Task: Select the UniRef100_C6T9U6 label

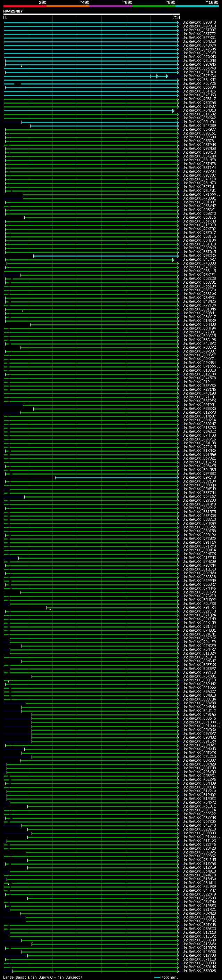Action: (x=199, y=145)
